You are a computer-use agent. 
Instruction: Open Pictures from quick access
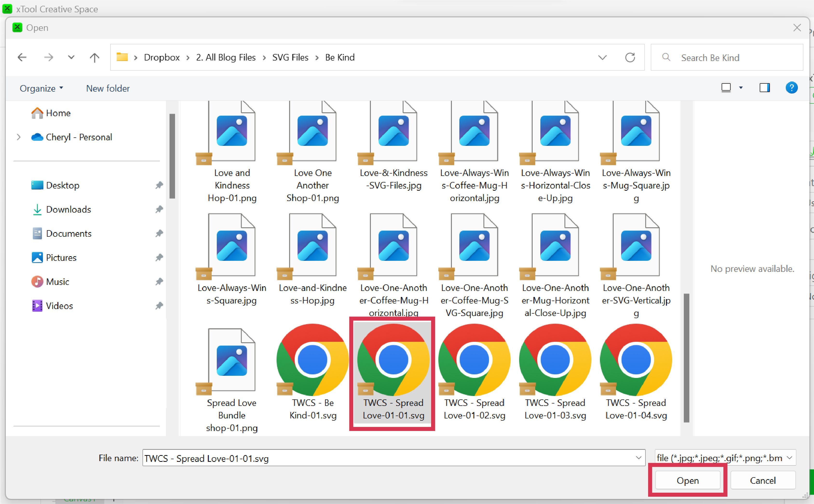point(54,257)
